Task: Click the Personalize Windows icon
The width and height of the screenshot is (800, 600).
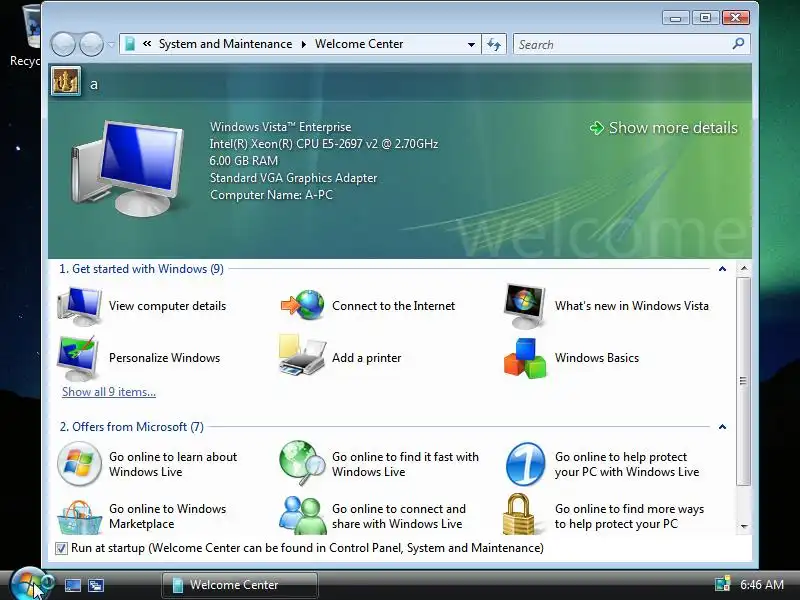Action: pos(79,358)
